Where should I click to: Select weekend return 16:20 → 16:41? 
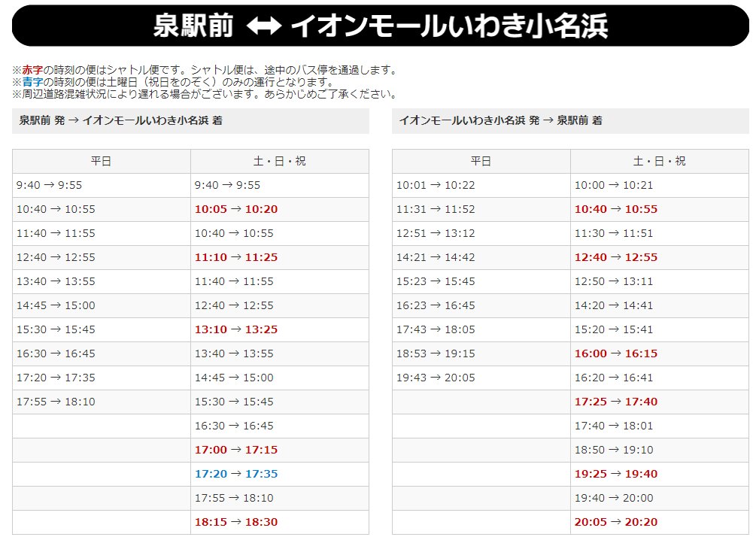pos(614,378)
